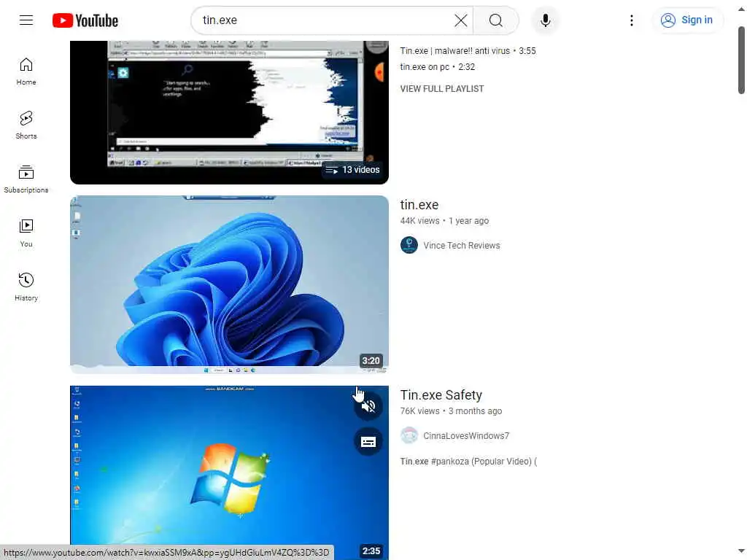Screen dimensions: 747x560
Task: Open Home in the sidebar
Action: (26, 71)
